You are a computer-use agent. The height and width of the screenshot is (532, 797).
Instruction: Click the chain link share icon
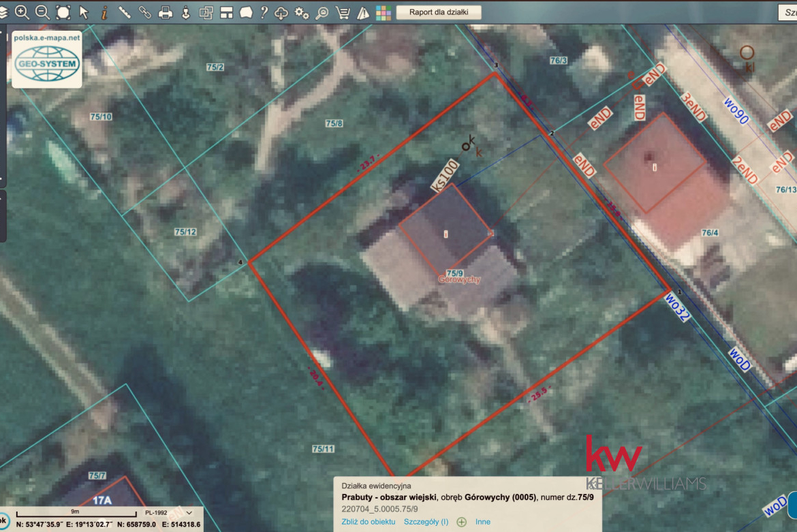pyautogui.click(x=145, y=12)
